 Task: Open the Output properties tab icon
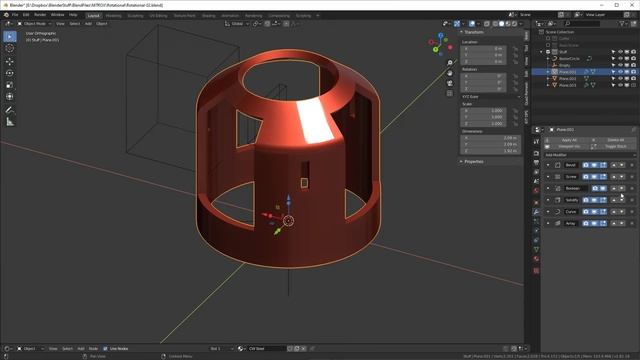tap(536, 163)
